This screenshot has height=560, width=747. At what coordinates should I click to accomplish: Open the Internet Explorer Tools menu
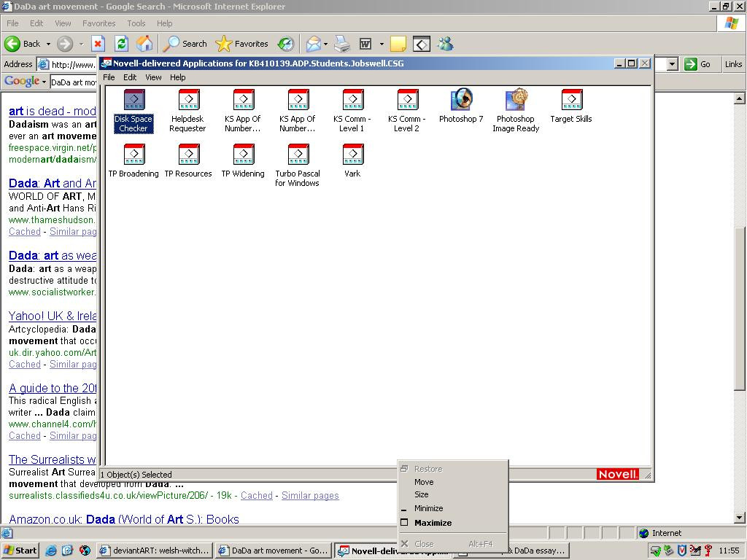pyautogui.click(x=136, y=23)
